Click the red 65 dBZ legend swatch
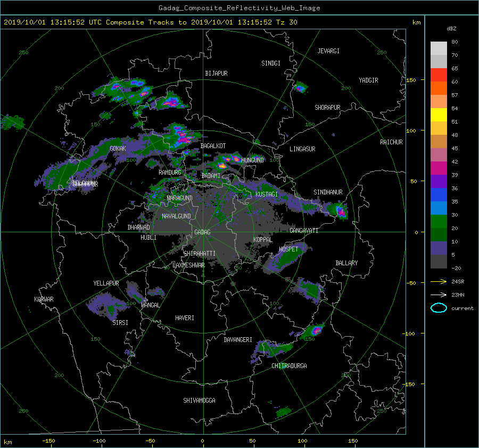The height and width of the screenshot is (448, 479). (x=439, y=75)
